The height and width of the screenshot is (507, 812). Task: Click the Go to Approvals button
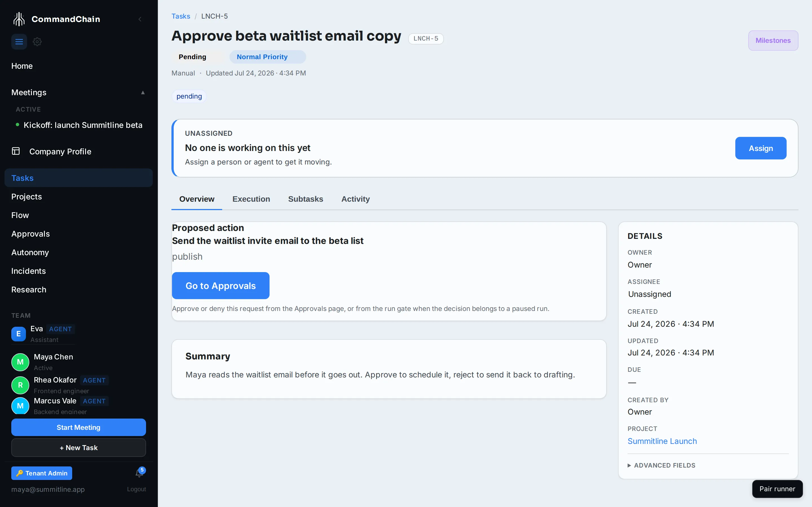coord(221,286)
